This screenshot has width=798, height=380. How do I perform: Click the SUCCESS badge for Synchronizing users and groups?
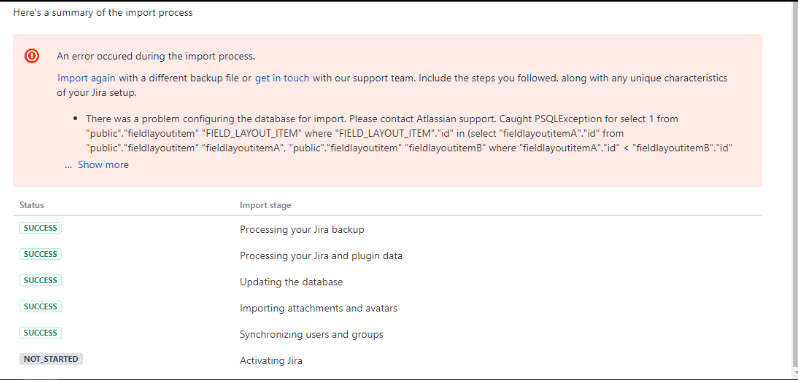tap(41, 333)
